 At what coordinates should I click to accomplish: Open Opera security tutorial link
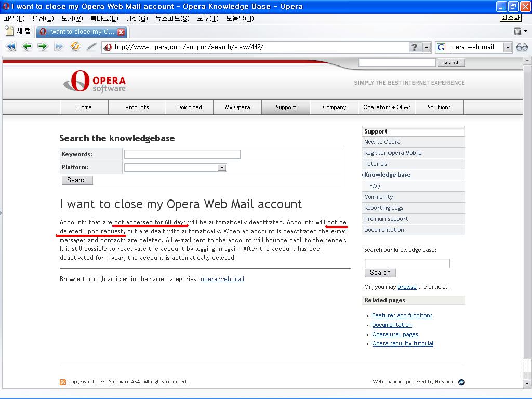coord(403,343)
